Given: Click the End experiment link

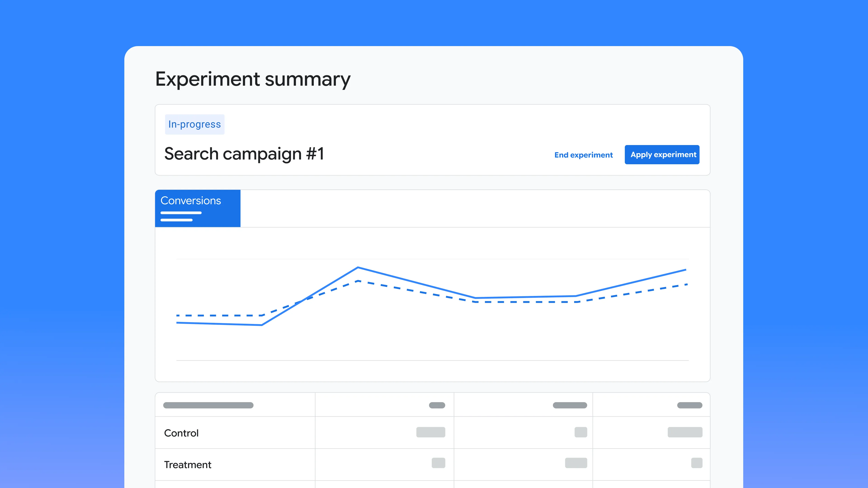Looking at the screenshot, I should point(583,155).
